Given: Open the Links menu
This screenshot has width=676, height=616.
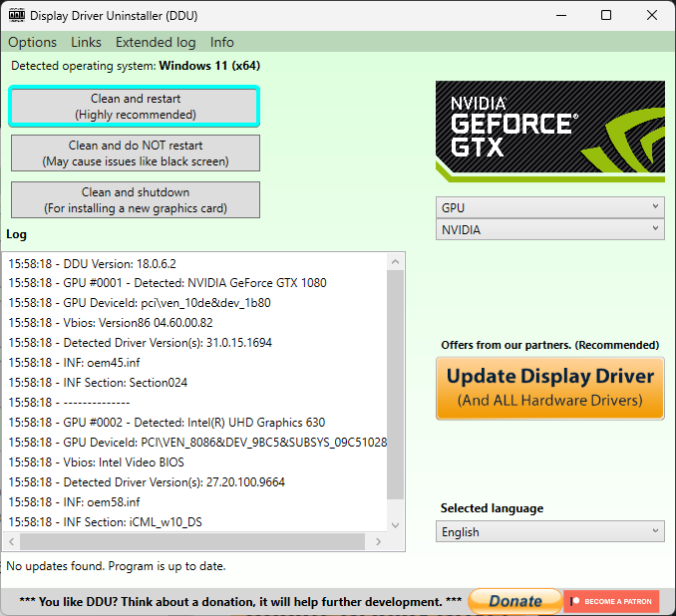Looking at the screenshot, I should [86, 42].
